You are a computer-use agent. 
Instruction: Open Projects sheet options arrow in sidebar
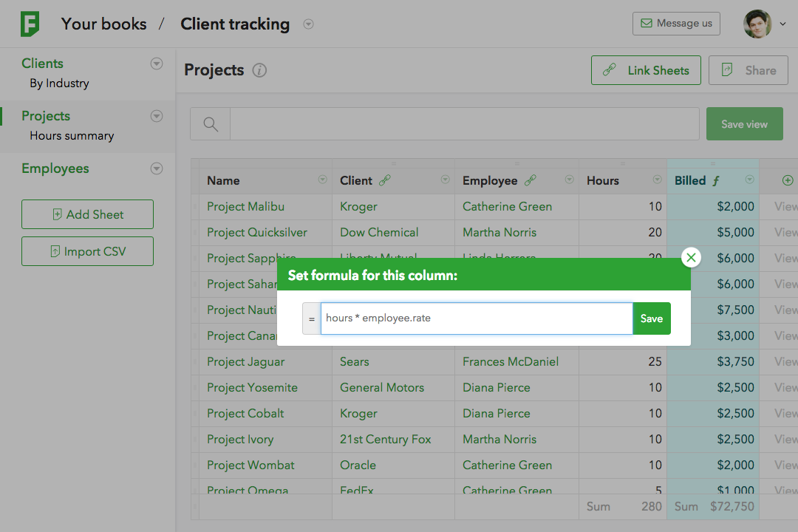click(x=157, y=116)
